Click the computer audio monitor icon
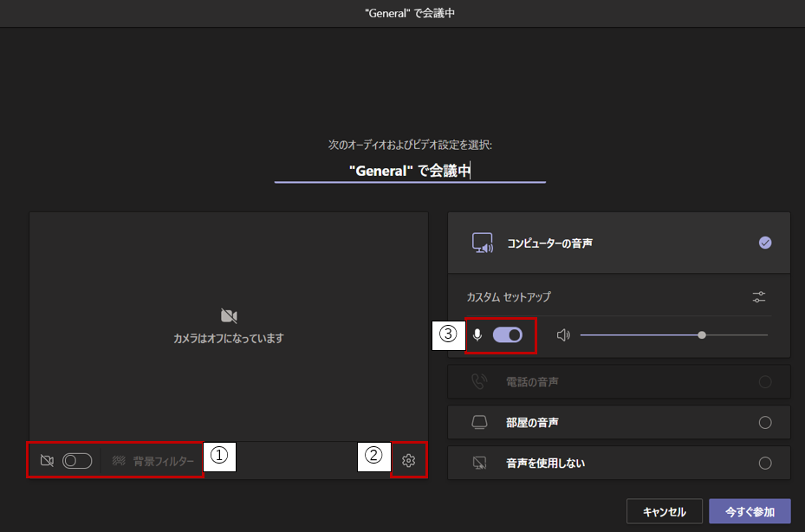 (482, 243)
